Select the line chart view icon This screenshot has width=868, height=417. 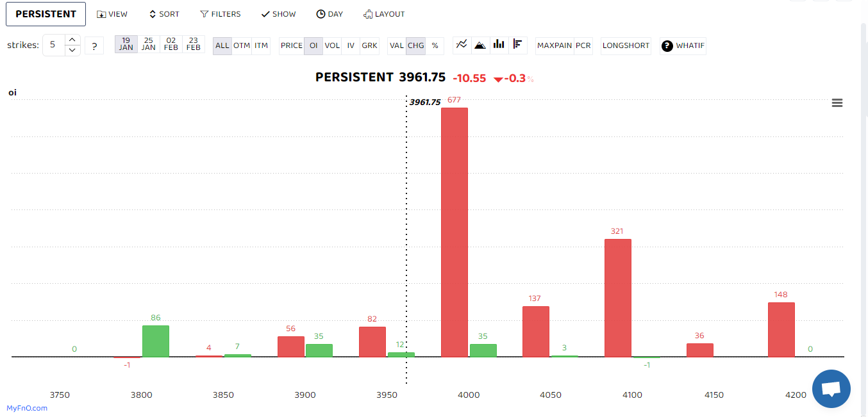[x=462, y=45]
